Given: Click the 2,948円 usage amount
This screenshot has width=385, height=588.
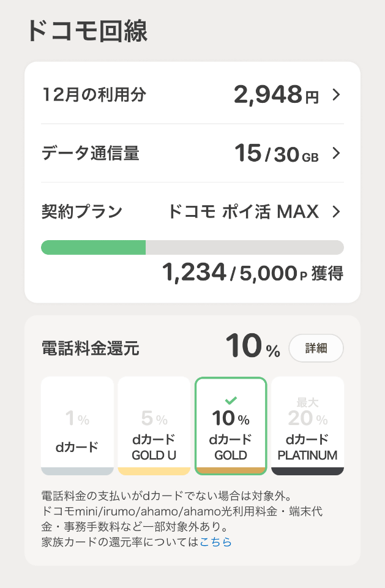Looking at the screenshot, I should [x=276, y=95].
